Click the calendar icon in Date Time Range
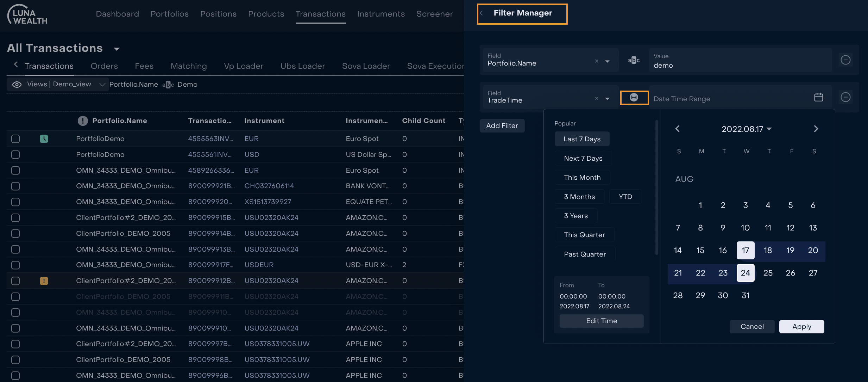Viewport: 868px width, 382px height. click(818, 97)
